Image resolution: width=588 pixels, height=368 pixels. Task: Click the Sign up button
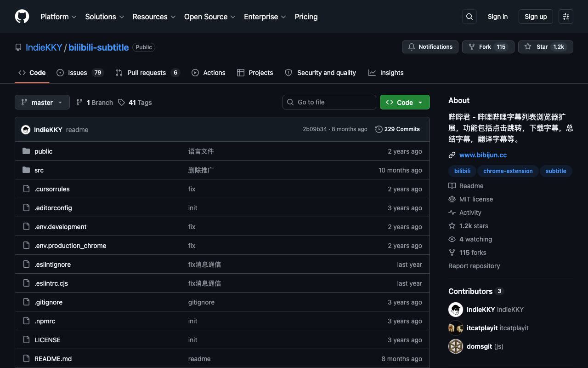click(x=536, y=17)
